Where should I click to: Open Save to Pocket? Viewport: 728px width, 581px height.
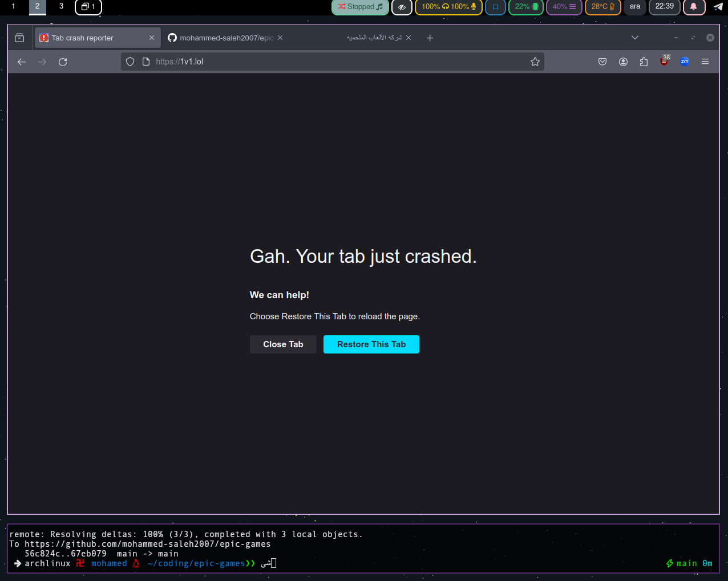[602, 62]
